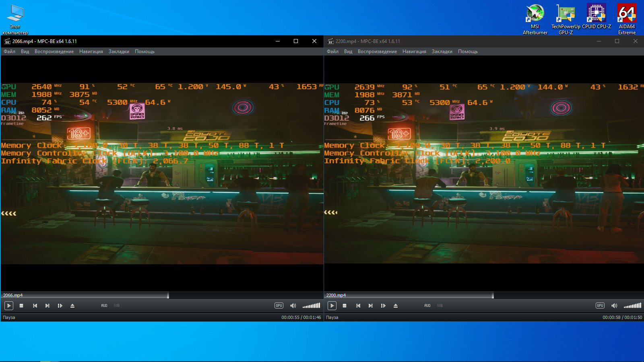Viewport: 644px width, 362px height.
Task: Skip to next file in 2200.mp4 player
Action: 371,306
